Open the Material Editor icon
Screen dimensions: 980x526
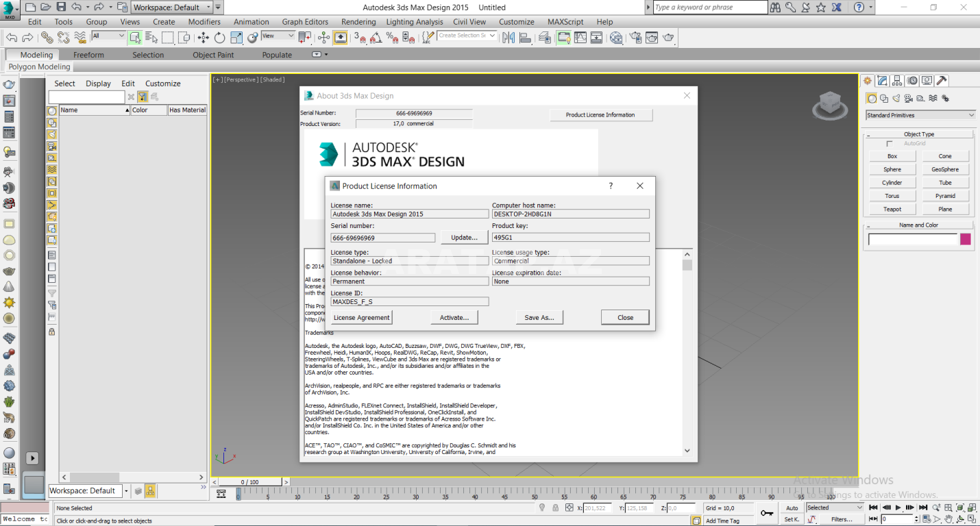616,37
